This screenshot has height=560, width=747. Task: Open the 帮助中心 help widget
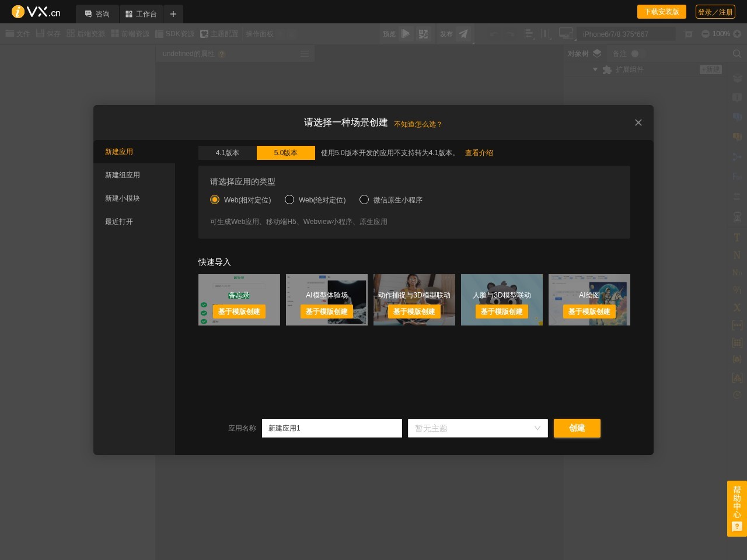click(737, 508)
